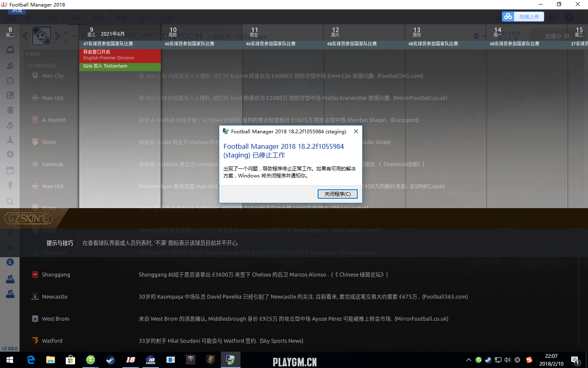Viewport: 588px width, 368px height.
Task: Open the calendar schedule icon in sidebar
Action: click(10, 171)
